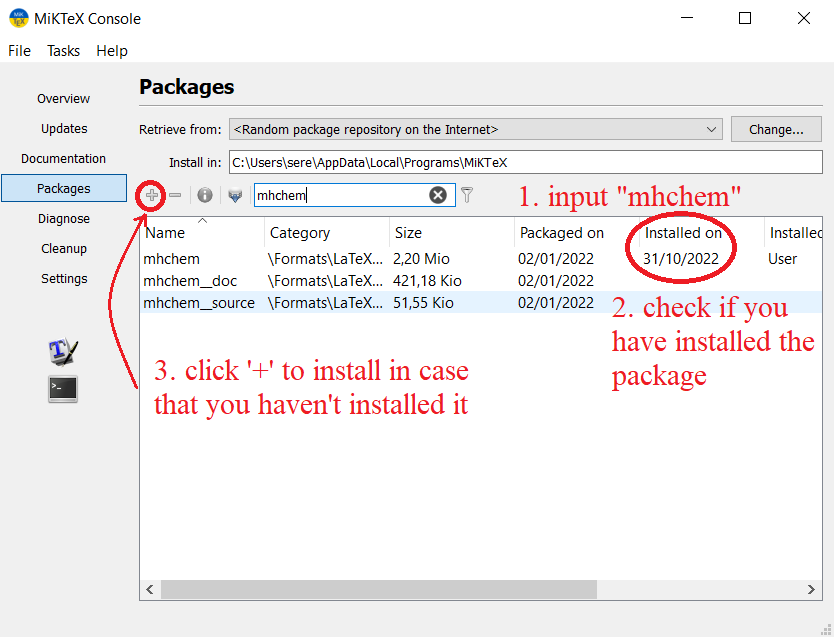Screen dimensions: 834x637
Task: Click the Change... button
Action: tap(776, 129)
